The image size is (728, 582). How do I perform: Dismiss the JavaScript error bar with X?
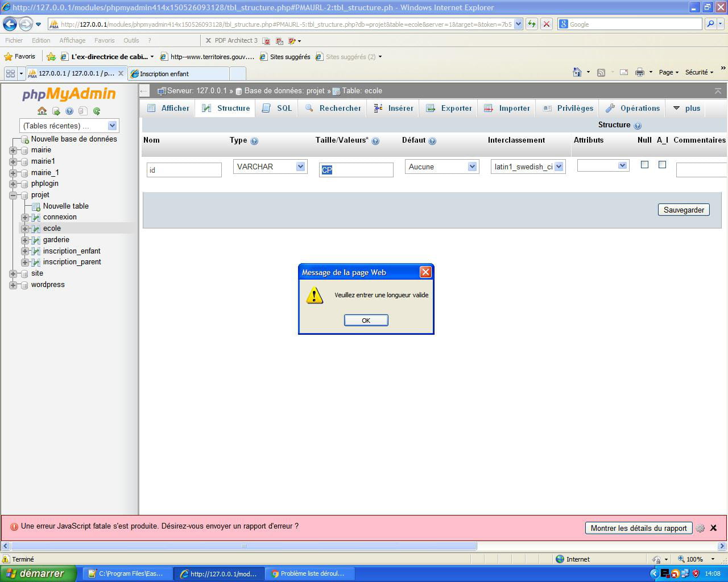[713, 528]
